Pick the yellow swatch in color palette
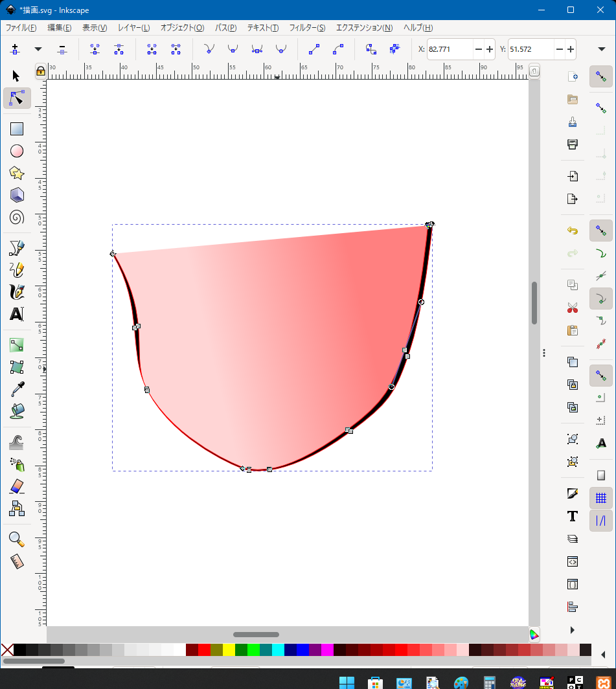 (229, 649)
